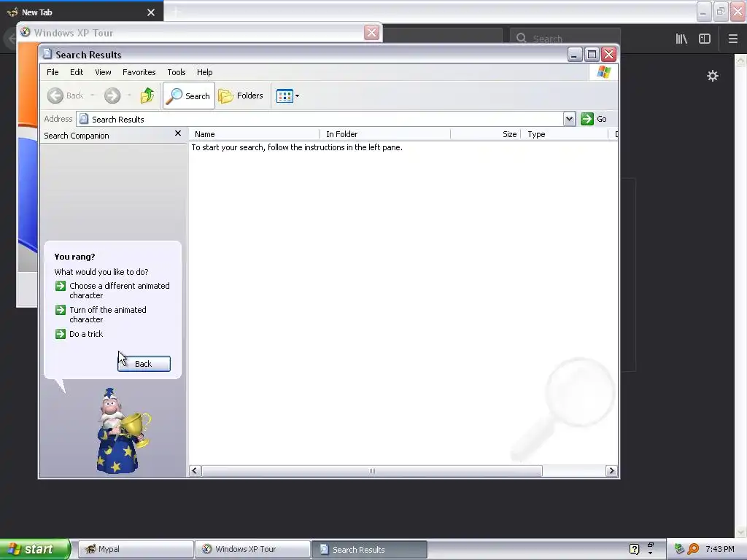Open the Views dropdown button
The height and width of the screenshot is (560, 747).
pyautogui.click(x=287, y=96)
